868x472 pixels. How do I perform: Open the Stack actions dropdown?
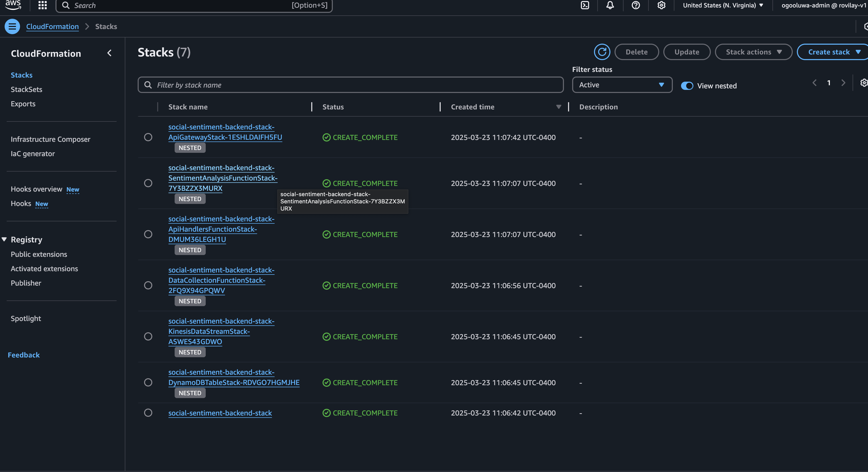[x=753, y=52]
